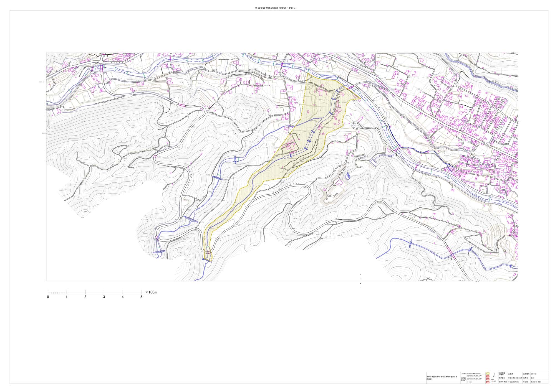This screenshot has height=392, width=555.
Task: Click the '0' on the scale bar
Action: pyautogui.click(x=48, y=297)
